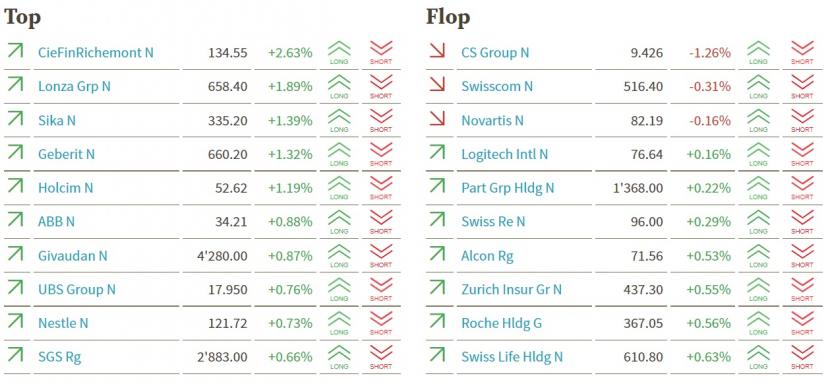Click the LONG icon for CS Group N
Viewport: 830px width, 384px height.
pyautogui.click(x=758, y=52)
